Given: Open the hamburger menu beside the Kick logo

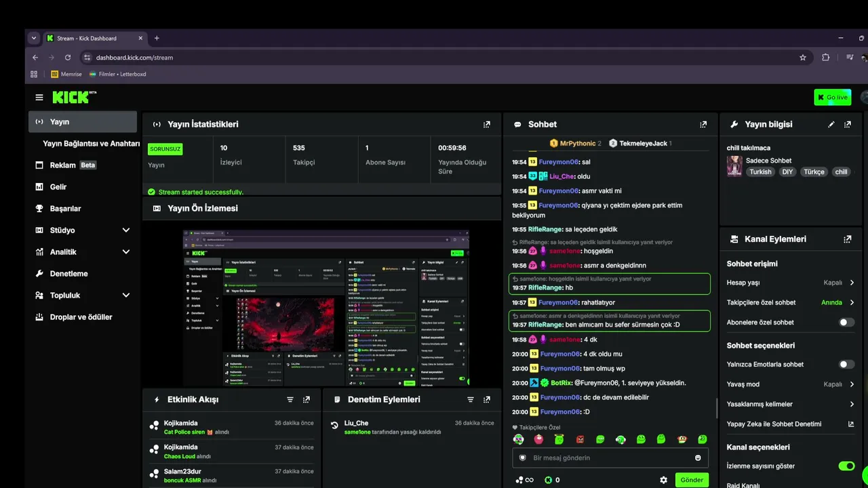Looking at the screenshot, I should 39,98.
